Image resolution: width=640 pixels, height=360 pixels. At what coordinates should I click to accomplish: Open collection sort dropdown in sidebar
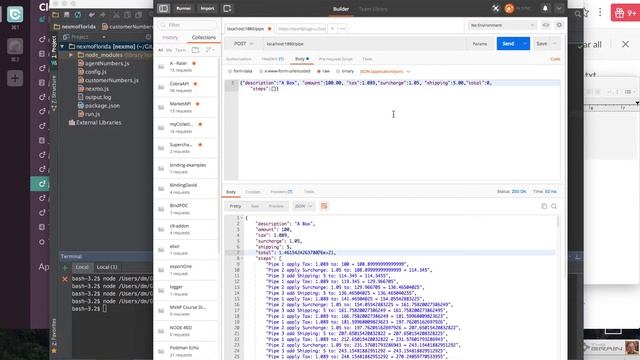tap(211, 50)
